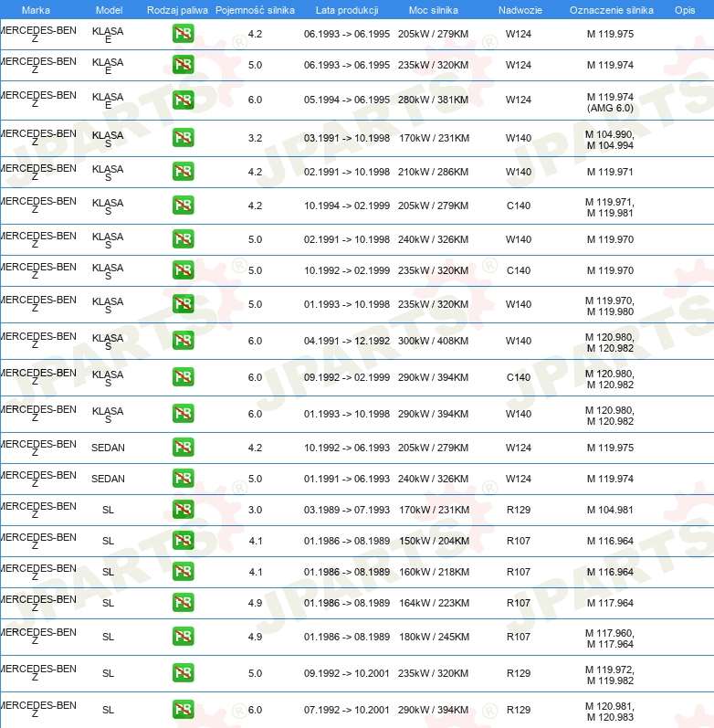Click the Opis column header
Viewport: 714px width, 728px height.
(685, 10)
